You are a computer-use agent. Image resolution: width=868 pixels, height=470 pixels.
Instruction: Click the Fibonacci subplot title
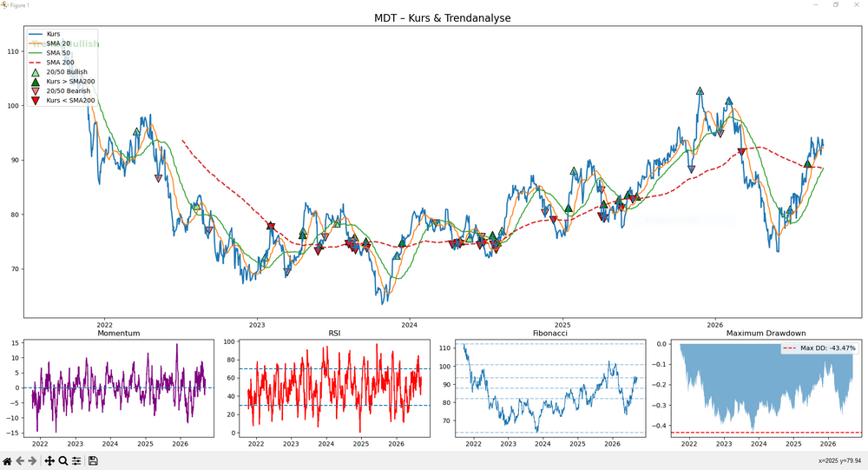tap(549, 333)
